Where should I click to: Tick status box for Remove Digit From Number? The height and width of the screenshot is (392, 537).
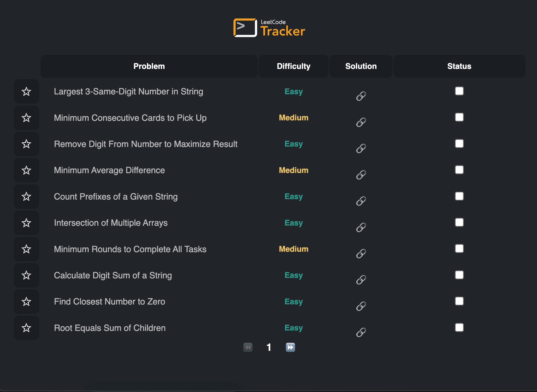459,144
